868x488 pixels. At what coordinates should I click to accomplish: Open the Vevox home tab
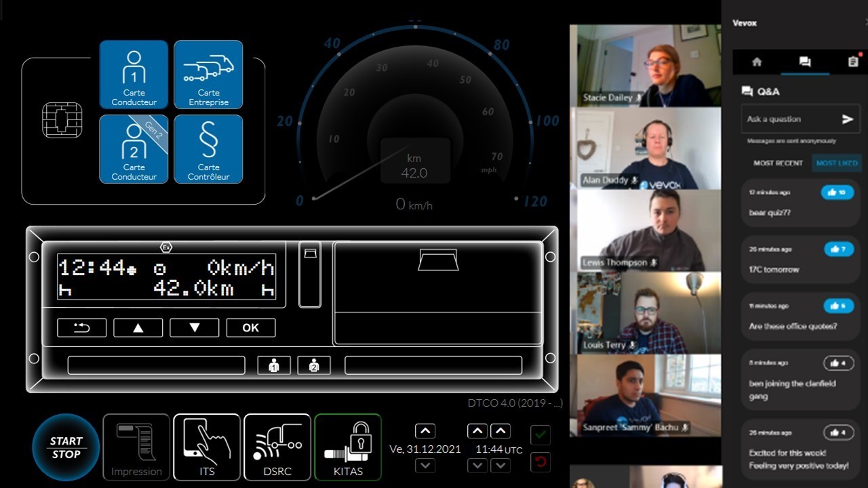[757, 62]
